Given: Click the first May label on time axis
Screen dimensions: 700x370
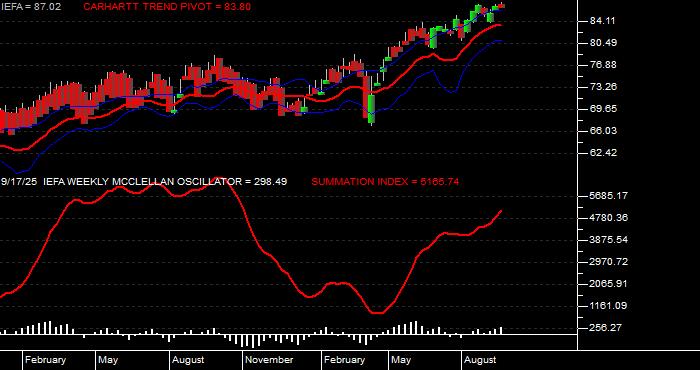Looking at the screenshot, I should [108, 360].
